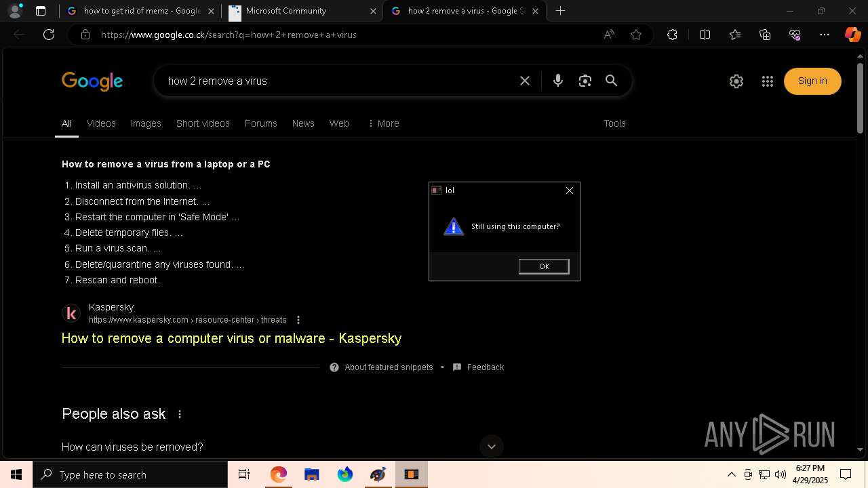Open File Explorer from the taskbar

(311, 474)
